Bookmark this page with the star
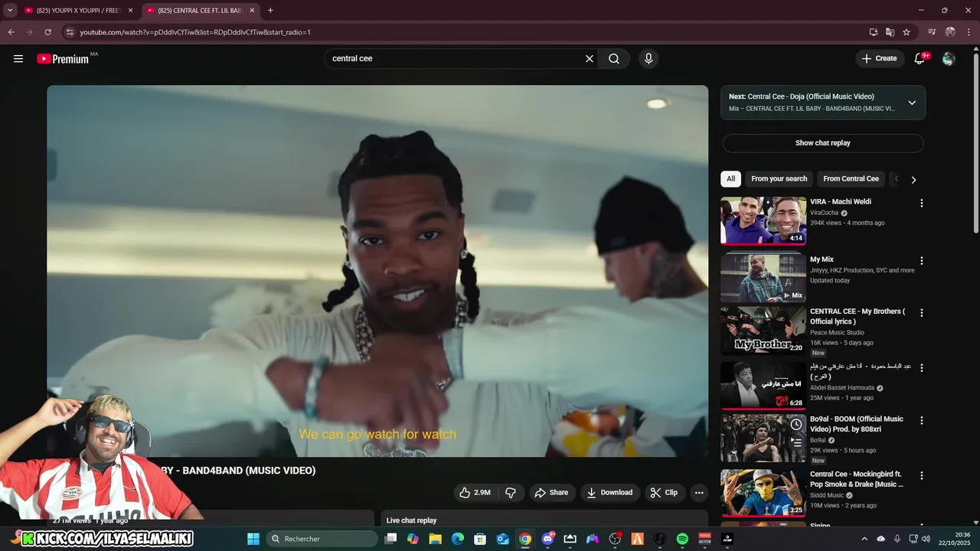 point(906,32)
